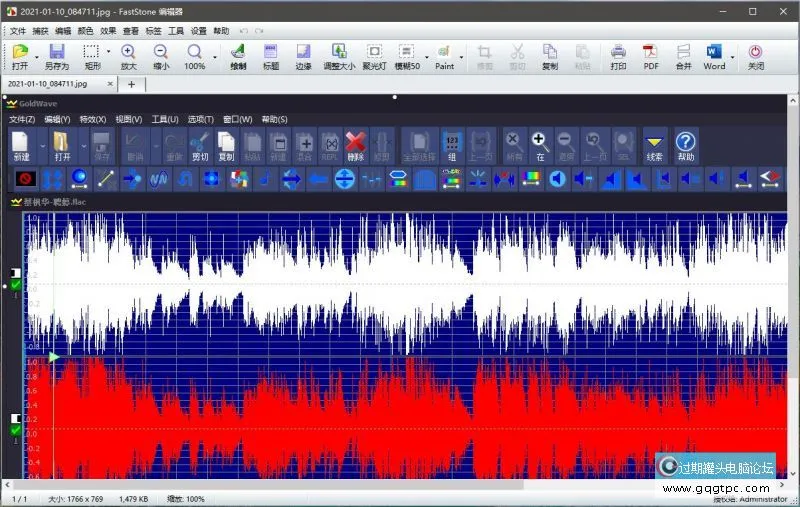Open the 调整大小 resize tool
Viewport: 800px width, 507px height.
click(338, 55)
